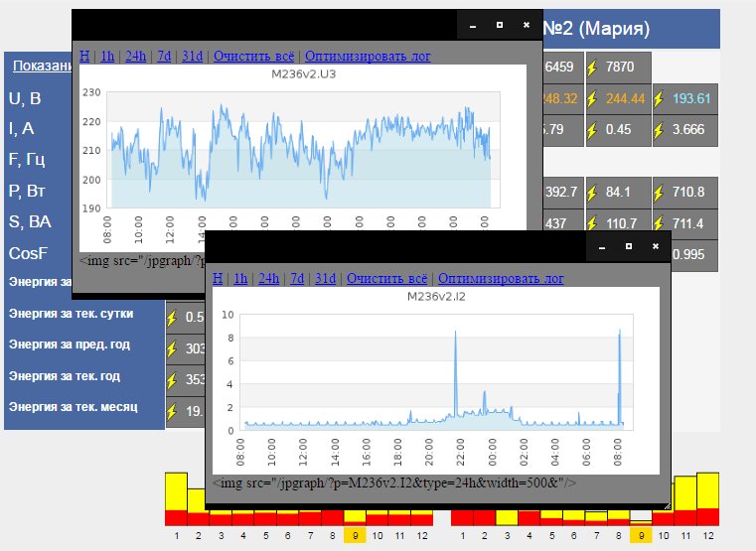Click the lightning icon beside 711.4
Screen dimensions: 756x551
click(x=660, y=223)
